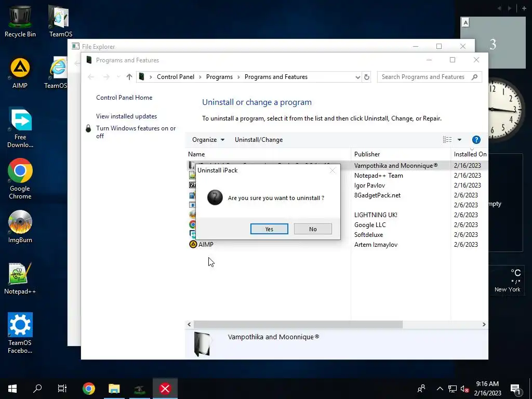The image size is (532, 399).
Task: Click Uninstall/Change in the toolbar
Action: tap(259, 140)
